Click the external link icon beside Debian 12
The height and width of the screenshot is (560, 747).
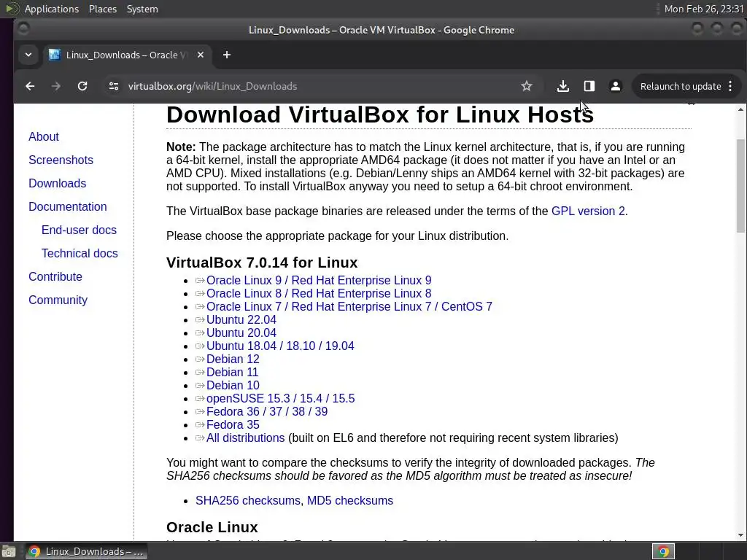(200, 359)
